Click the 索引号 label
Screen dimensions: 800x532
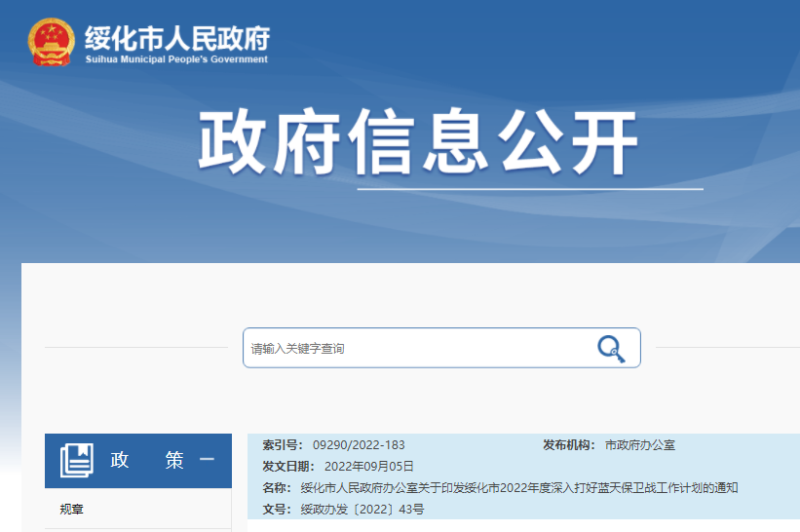[x=283, y=445]
